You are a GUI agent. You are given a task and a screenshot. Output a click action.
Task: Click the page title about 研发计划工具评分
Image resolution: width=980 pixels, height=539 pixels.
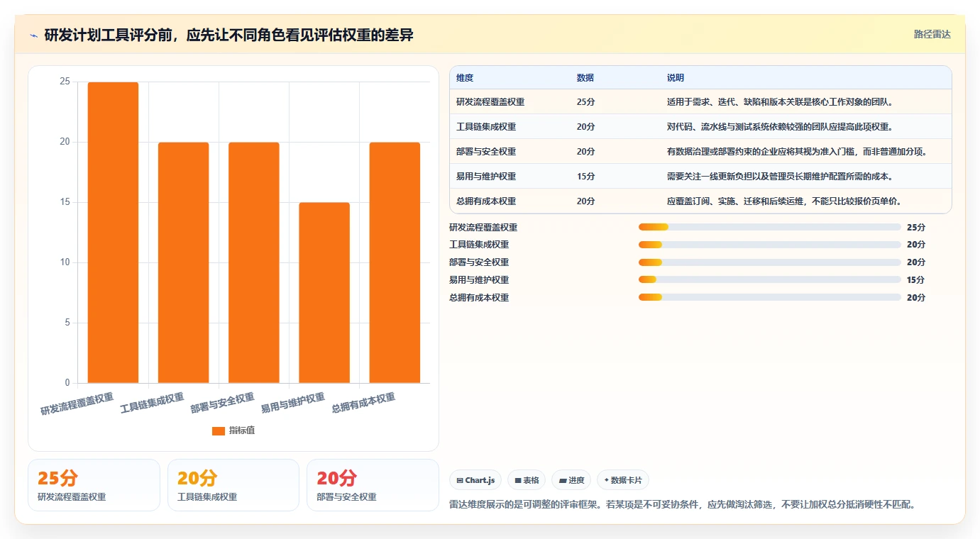pos(229,35)
